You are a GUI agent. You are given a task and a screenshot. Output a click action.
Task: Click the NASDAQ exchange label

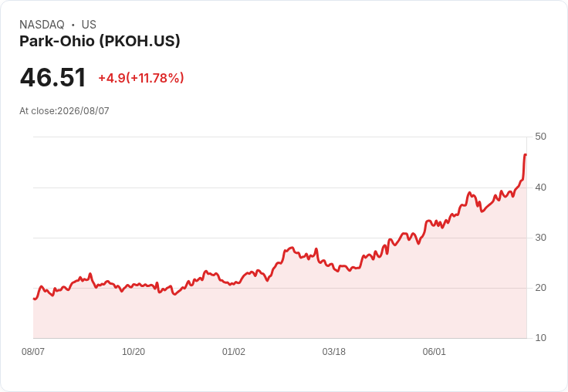pyautogui.click(x=42, y=25)
